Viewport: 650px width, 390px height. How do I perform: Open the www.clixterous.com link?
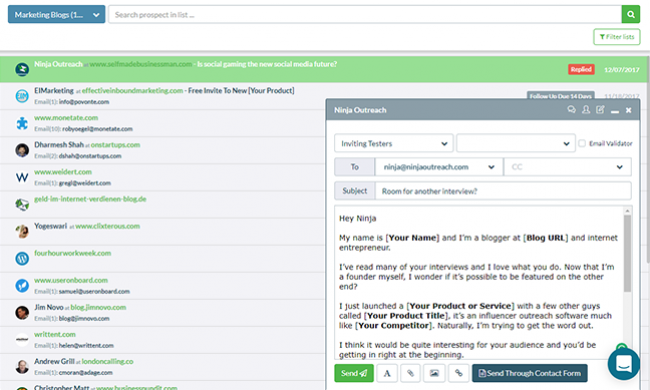pos(107,226)
